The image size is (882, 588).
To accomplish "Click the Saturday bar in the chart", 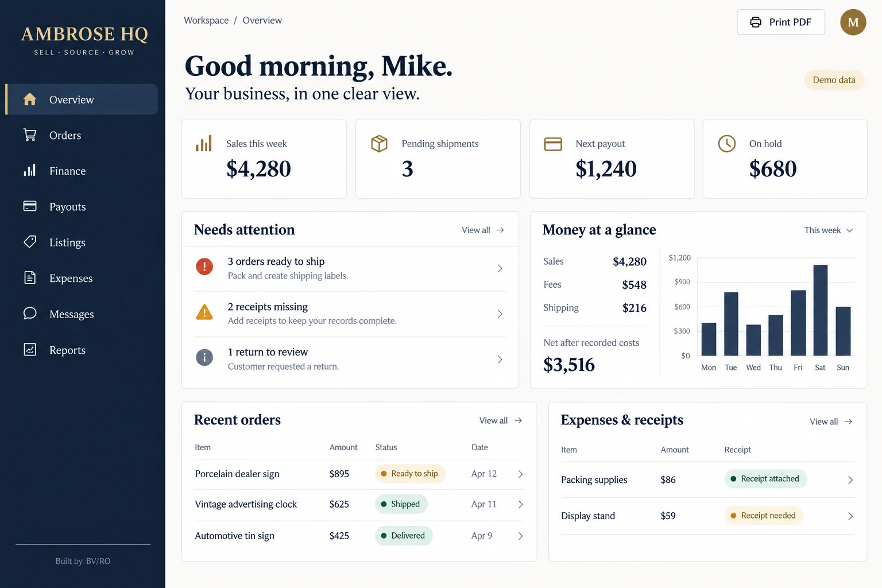I will (x=821, y=310).
